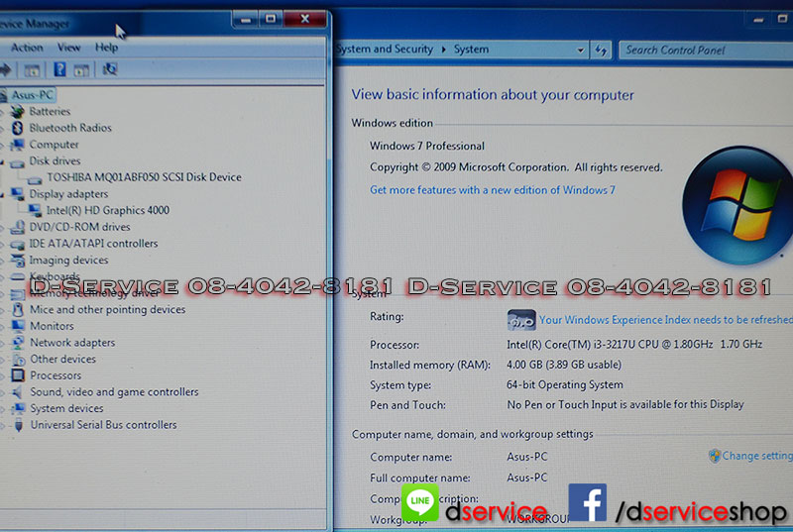Close the Device Manager window
The height and width of the screenshot is (532, 793).
pyautogui.click(x=304, y=19)
